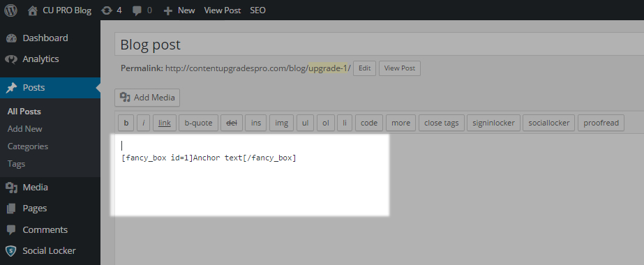Click the proofread button
The width and height of the screenshot is (644, 265).
click(601, 123)
